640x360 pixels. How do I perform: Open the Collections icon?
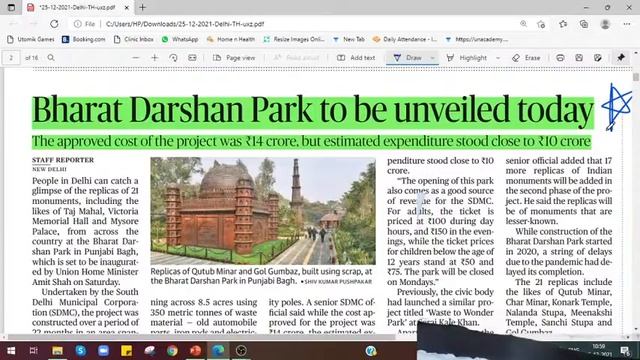[584, 24]
